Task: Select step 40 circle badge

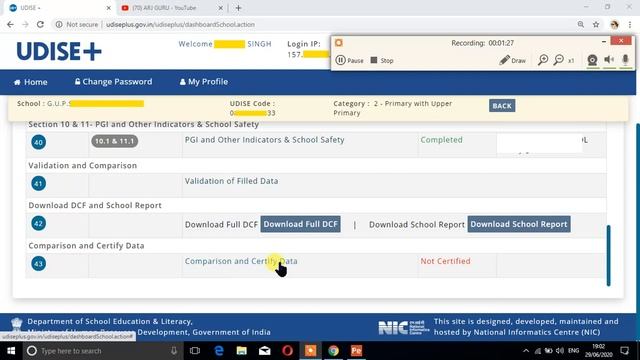Action: (x=38, y=142)
